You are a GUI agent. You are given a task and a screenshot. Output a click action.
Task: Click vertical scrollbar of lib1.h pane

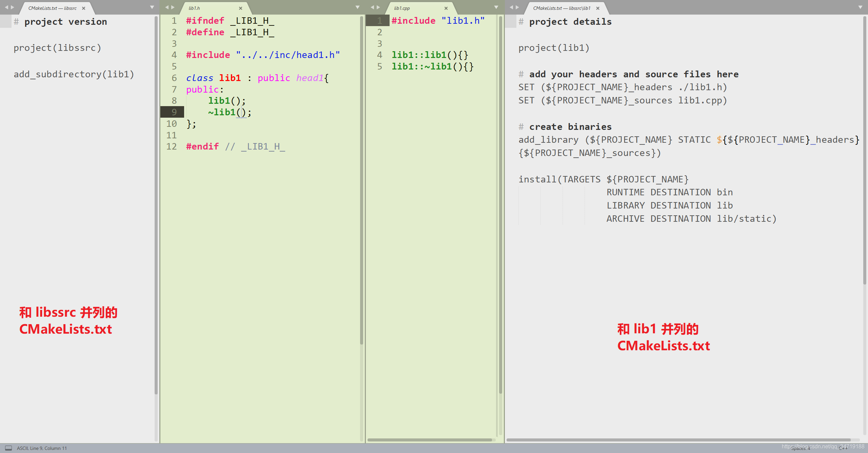pyautogui.click(x=361, y=180)
